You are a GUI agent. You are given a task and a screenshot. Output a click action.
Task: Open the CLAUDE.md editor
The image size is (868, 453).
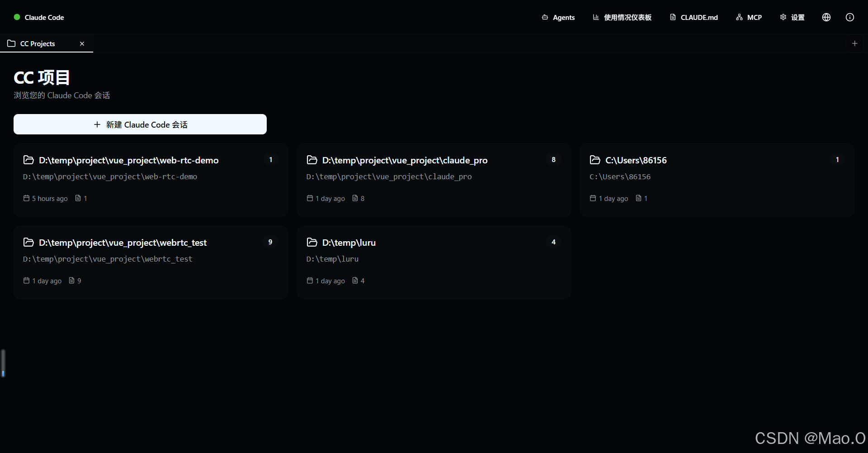click(694, 17)
